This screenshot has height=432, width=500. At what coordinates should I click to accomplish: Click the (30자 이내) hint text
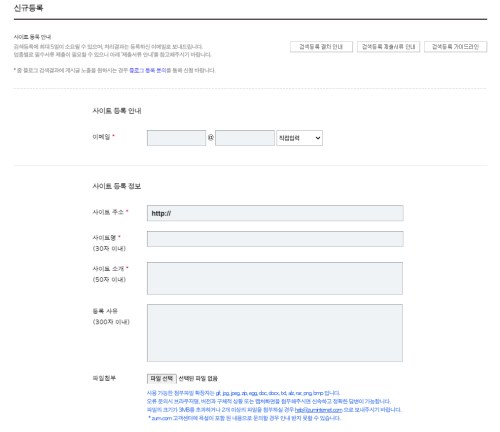(109, 249)
